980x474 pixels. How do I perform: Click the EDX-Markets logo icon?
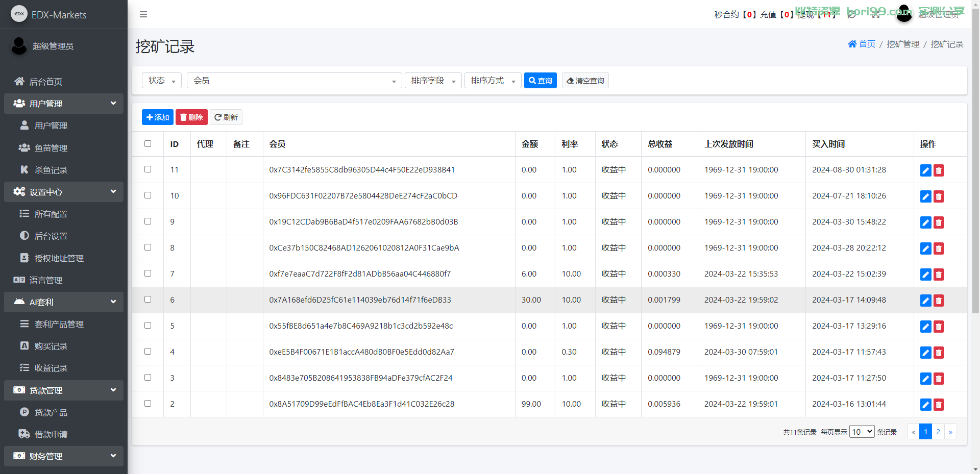coord(19,14)
